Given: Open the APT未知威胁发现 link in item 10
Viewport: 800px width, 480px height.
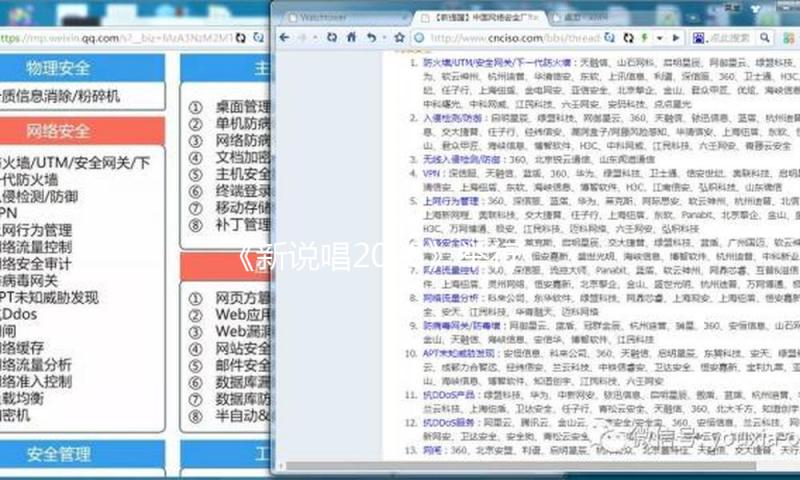Looking at the screenshot, I should (458, 353).
